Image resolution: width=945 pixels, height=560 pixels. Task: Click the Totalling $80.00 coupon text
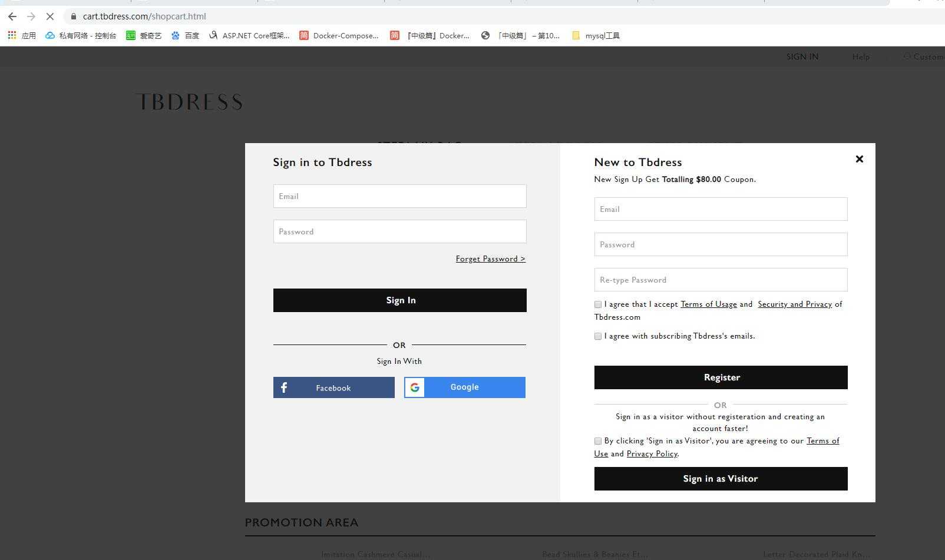click(691, 180)
